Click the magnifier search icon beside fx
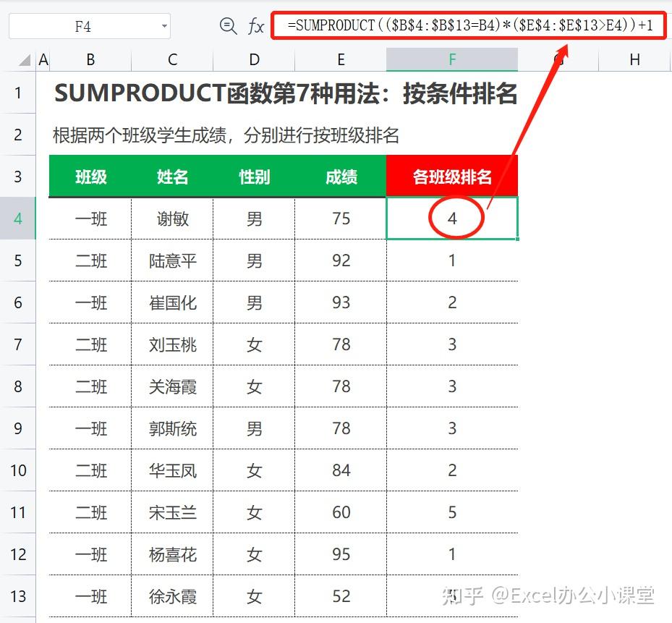 [x=228, y=25]
